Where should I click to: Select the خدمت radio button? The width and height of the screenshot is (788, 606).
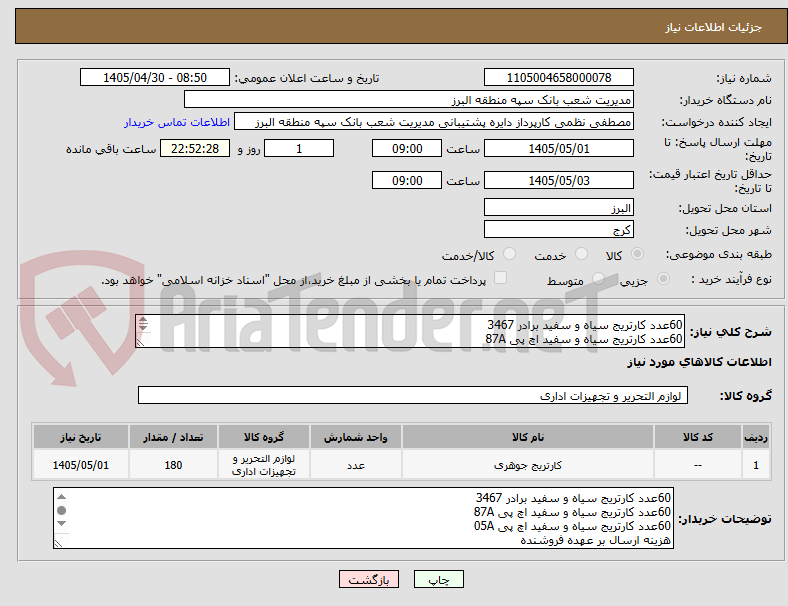(581, 254)
